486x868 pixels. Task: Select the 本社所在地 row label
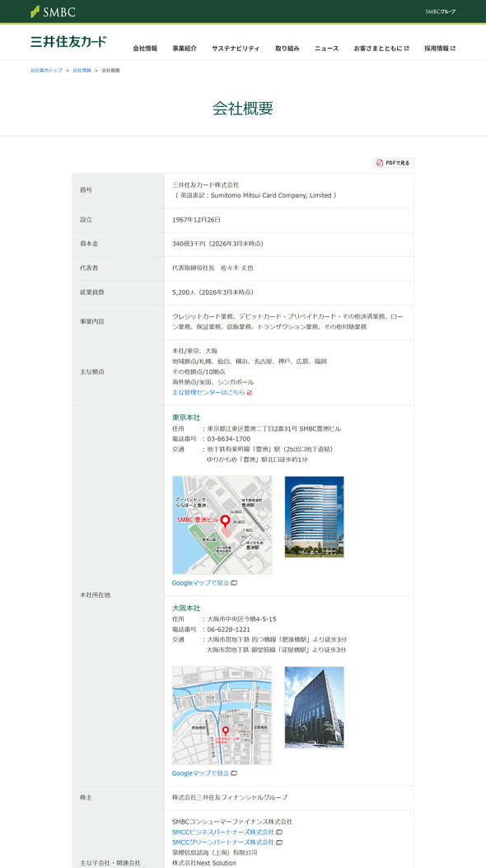[x=96, y=595]
